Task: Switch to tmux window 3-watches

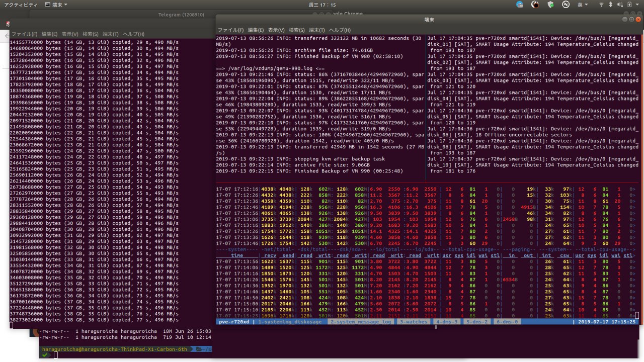Action: point(414,322)
